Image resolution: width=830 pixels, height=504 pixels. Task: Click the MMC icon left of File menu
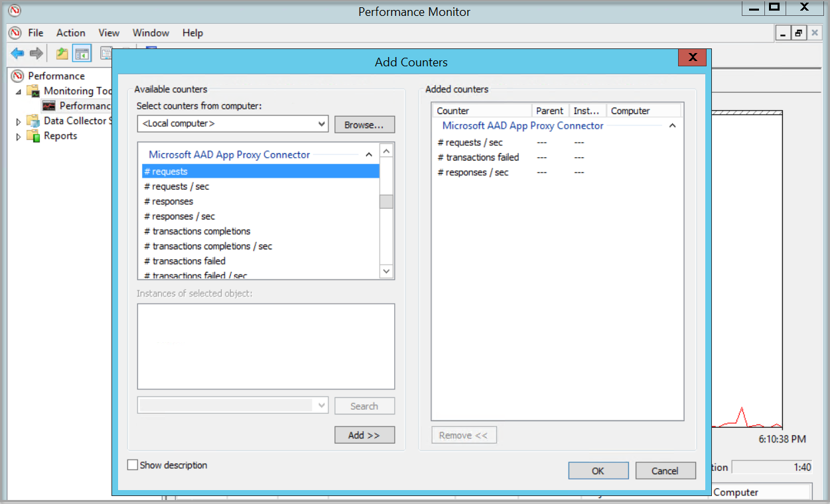click(x=15, y=32)
